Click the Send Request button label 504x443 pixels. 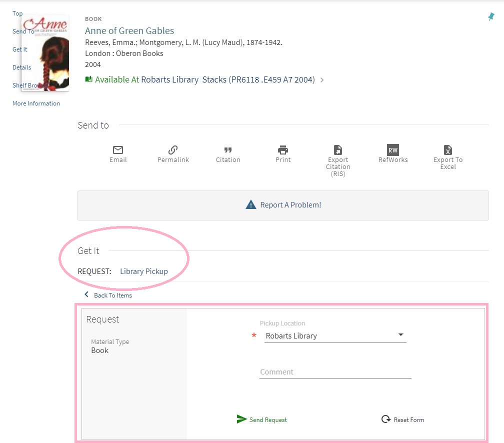point(268,420)
